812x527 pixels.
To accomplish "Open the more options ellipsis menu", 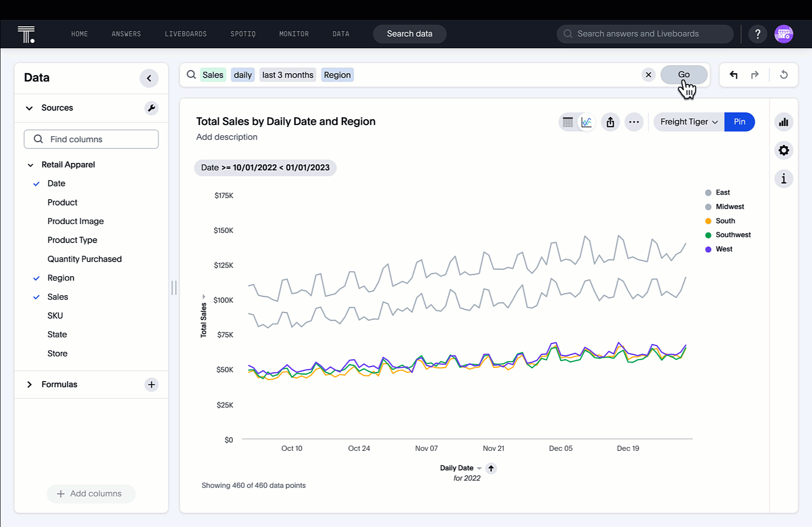I will point(634,122).
